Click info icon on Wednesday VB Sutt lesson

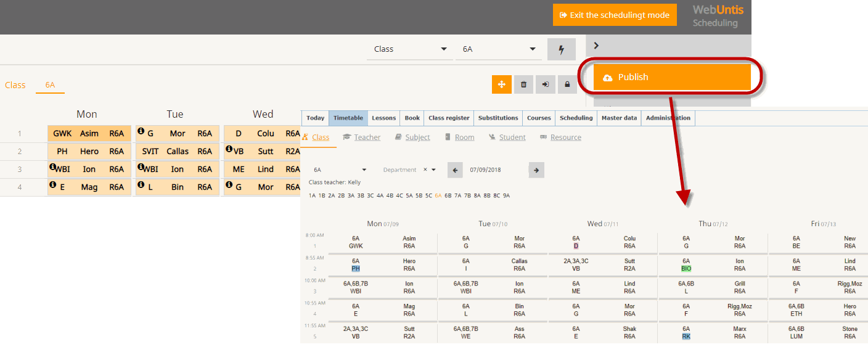point(229,149)
